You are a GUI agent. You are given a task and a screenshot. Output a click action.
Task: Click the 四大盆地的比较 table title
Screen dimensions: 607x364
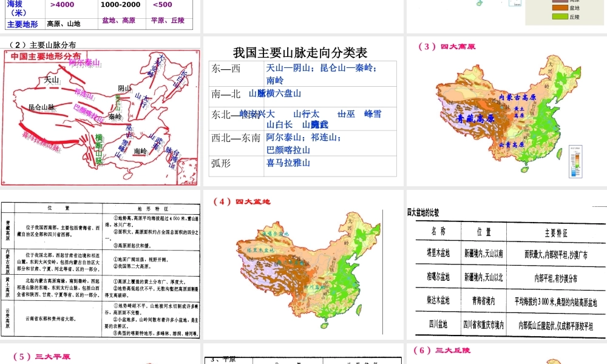point(423,212)
